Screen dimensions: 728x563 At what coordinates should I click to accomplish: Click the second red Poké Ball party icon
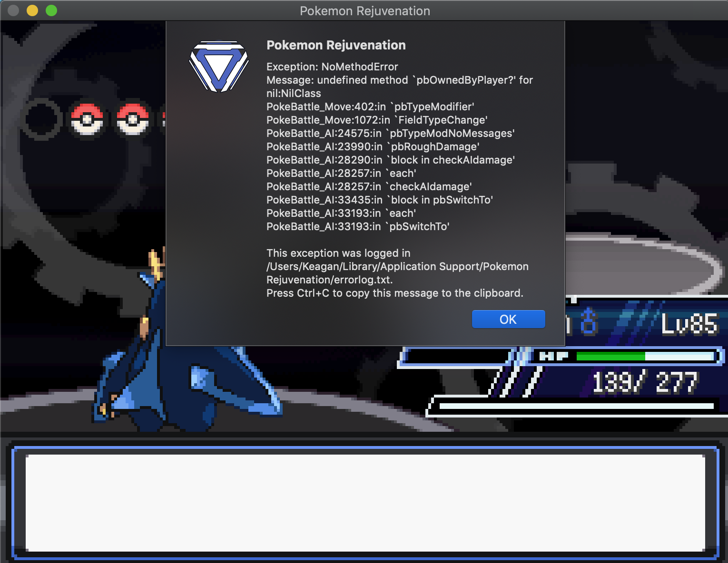click(x=133, y=119)
